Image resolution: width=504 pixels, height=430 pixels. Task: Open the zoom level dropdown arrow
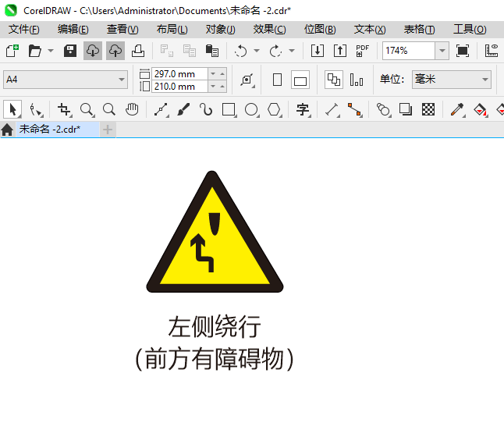(x=442, y=51)
